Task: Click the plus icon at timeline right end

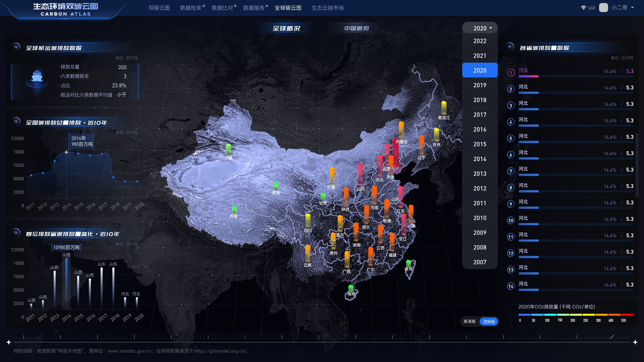Action: pyautogui.click(x=635, y=342)
